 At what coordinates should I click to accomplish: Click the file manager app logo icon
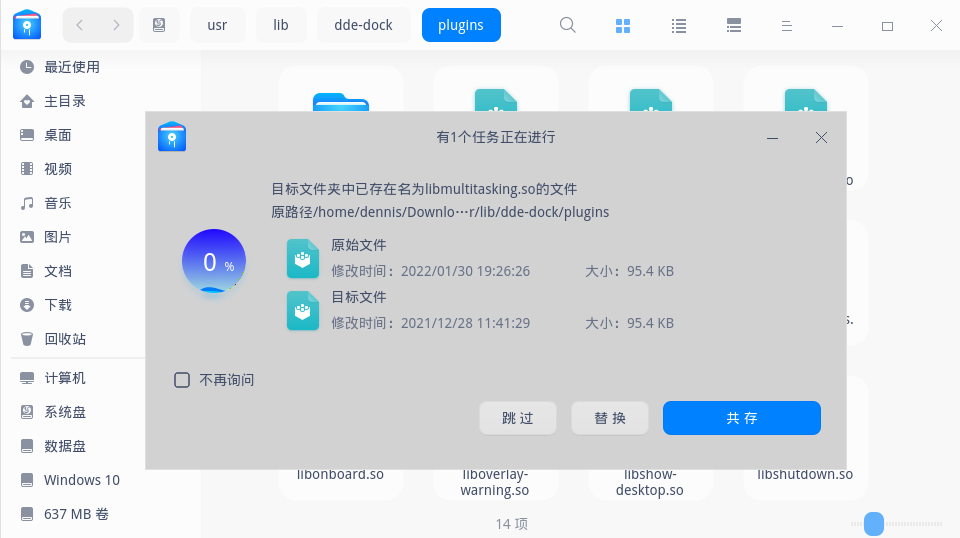point(27,24)
